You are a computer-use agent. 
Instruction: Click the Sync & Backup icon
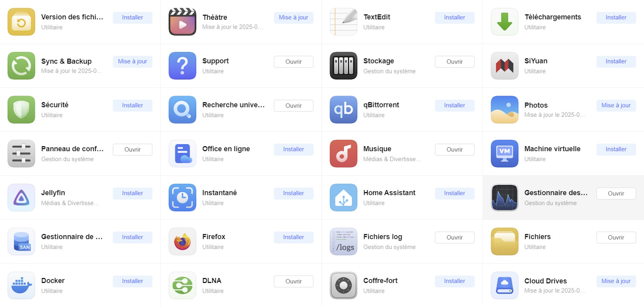tap(21, 66)
